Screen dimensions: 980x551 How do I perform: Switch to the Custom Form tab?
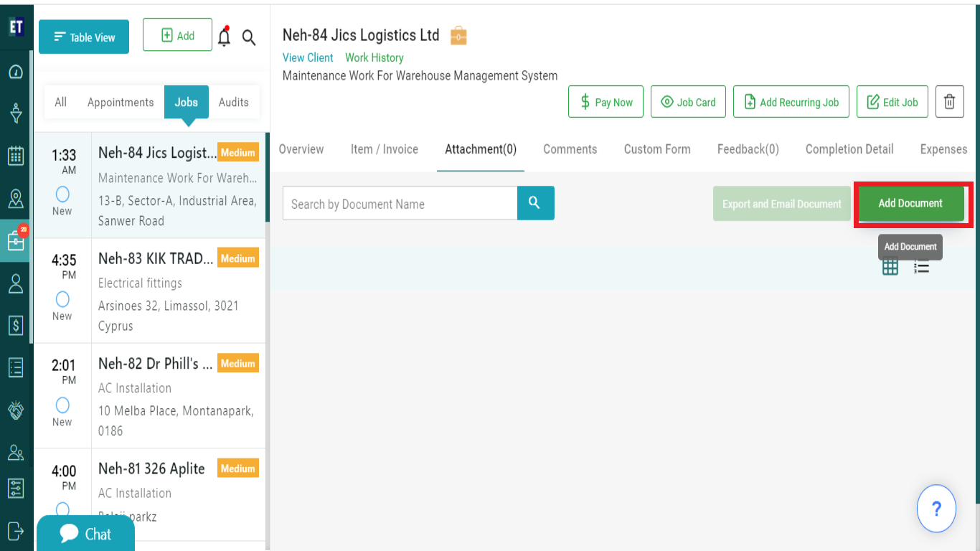(x=657, y=149)
